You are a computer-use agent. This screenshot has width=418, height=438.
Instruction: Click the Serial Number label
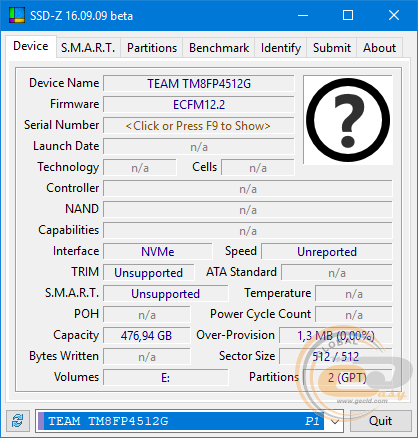point(61,125)
